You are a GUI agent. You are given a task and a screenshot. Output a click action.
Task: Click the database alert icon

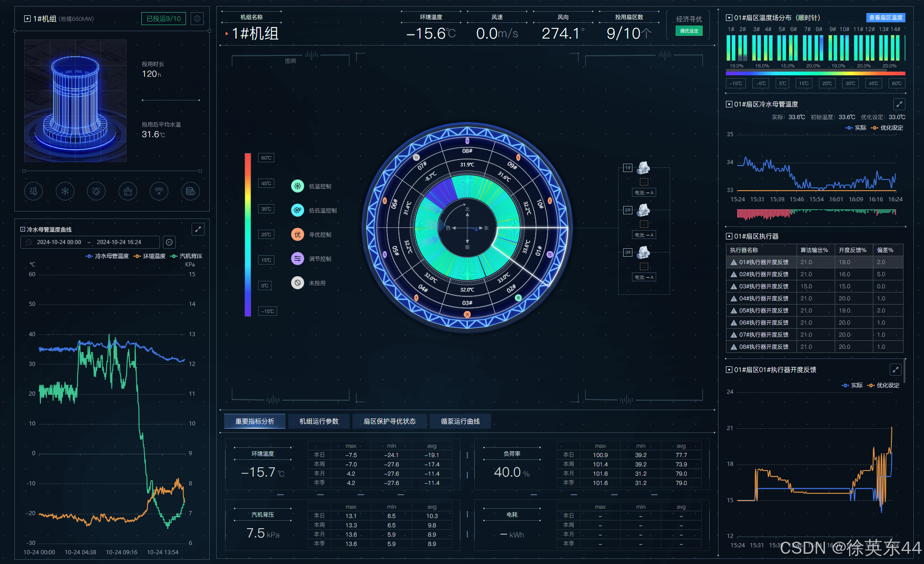191,191
